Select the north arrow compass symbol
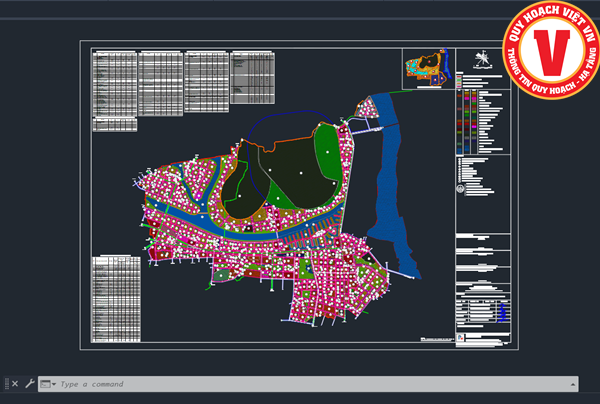Image resolution: width=600 pixels, height=404 pixels. tap(483, 60)
